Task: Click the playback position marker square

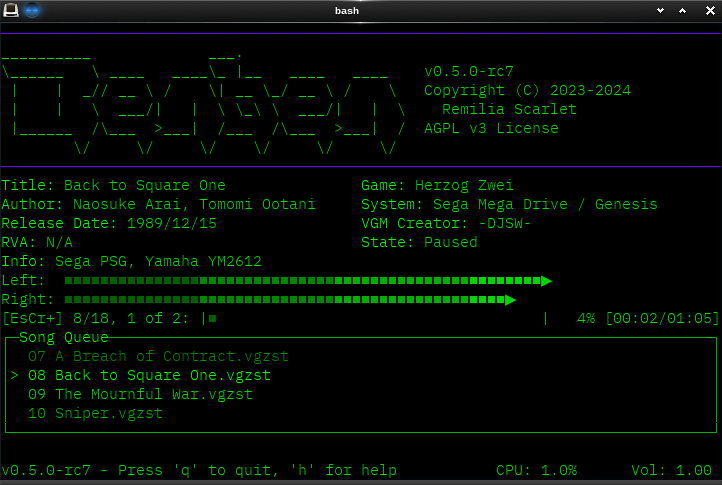Action: pos(212,318)
